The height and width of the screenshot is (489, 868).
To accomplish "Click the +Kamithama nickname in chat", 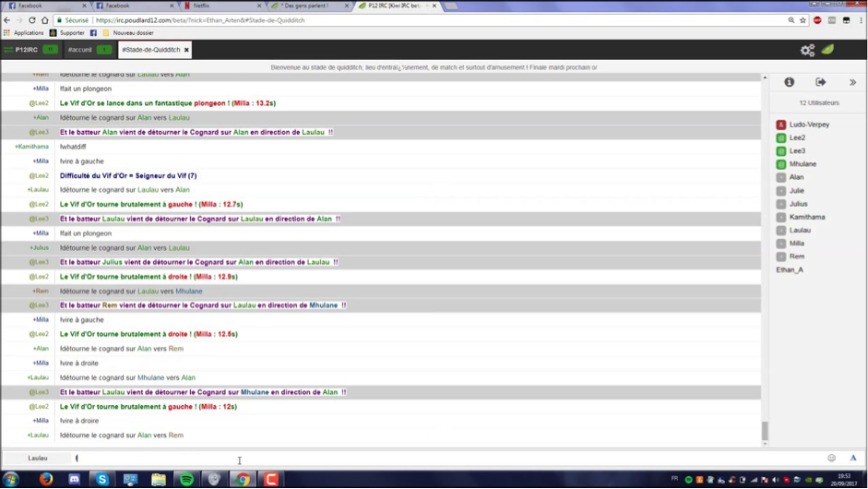I will pos(31,147).
